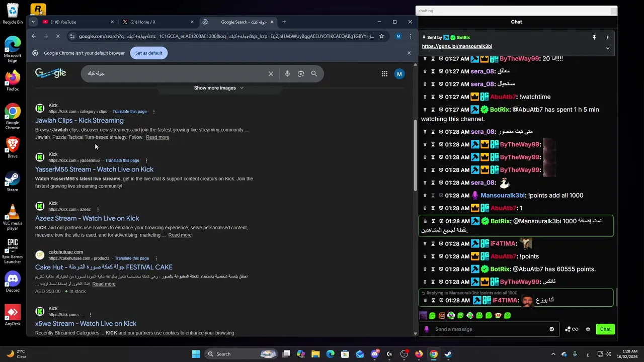Close the Home / X tab

point(192,22)
